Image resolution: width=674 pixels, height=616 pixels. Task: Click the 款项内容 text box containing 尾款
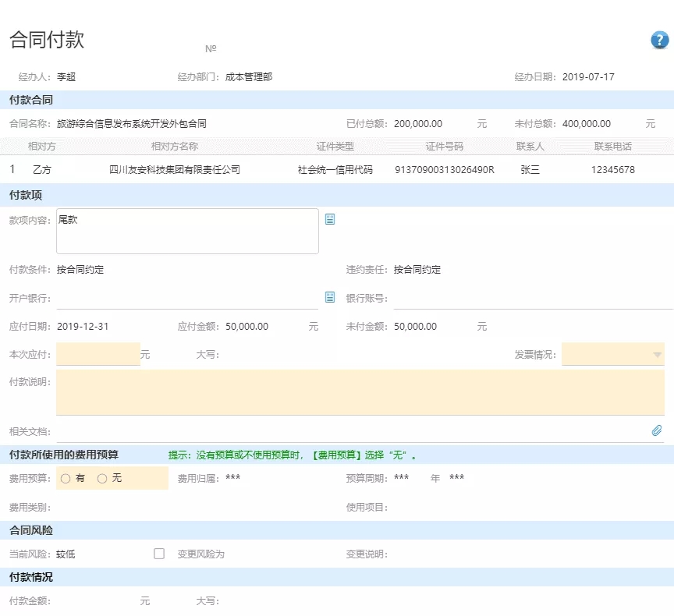click(187, 231)
